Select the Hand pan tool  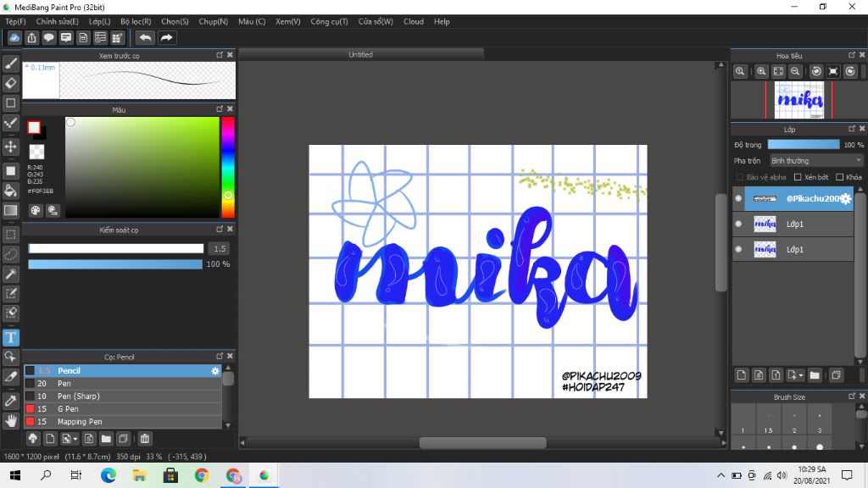(10, 420)
